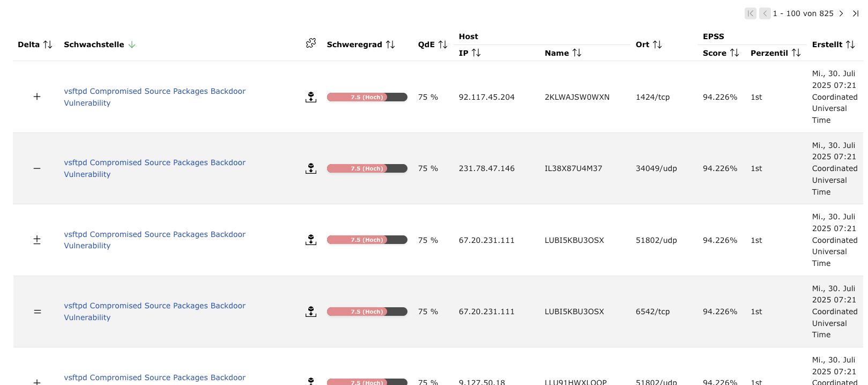The height and width of the screenshot is (385, 868).
Task: Click the minus delta icon for 231.78.47.146
Action: pyautogui.click(x=37, y=168)
